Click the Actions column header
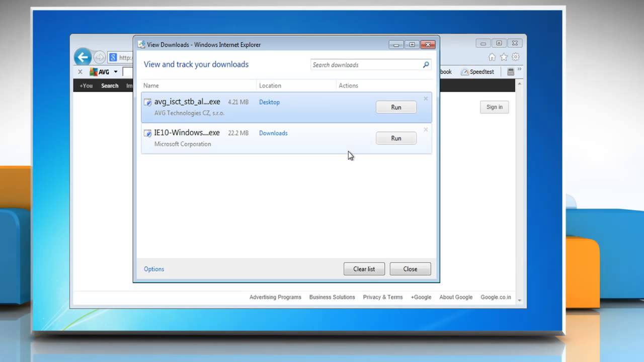Screen dimensions: 644x362 click(348, 85)
